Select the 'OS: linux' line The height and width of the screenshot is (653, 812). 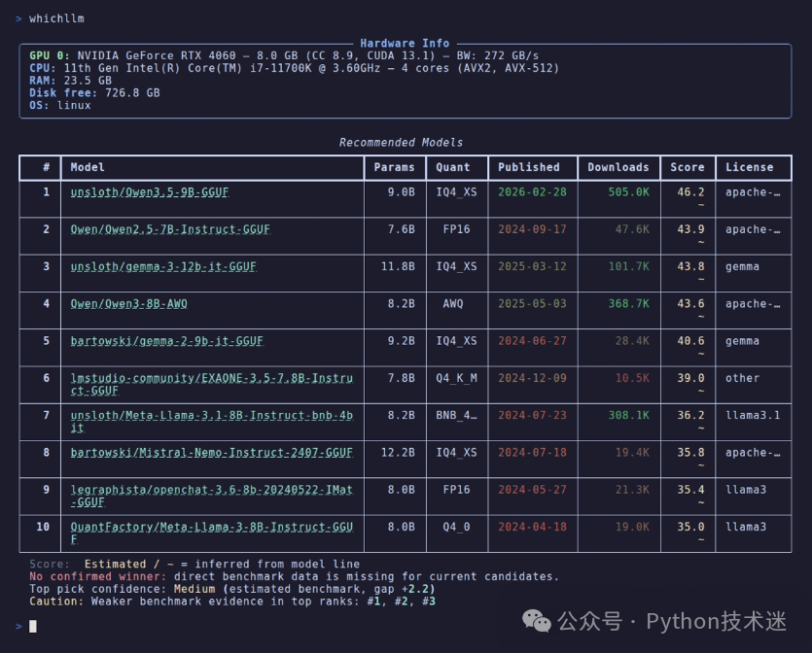tap(60, 106)
